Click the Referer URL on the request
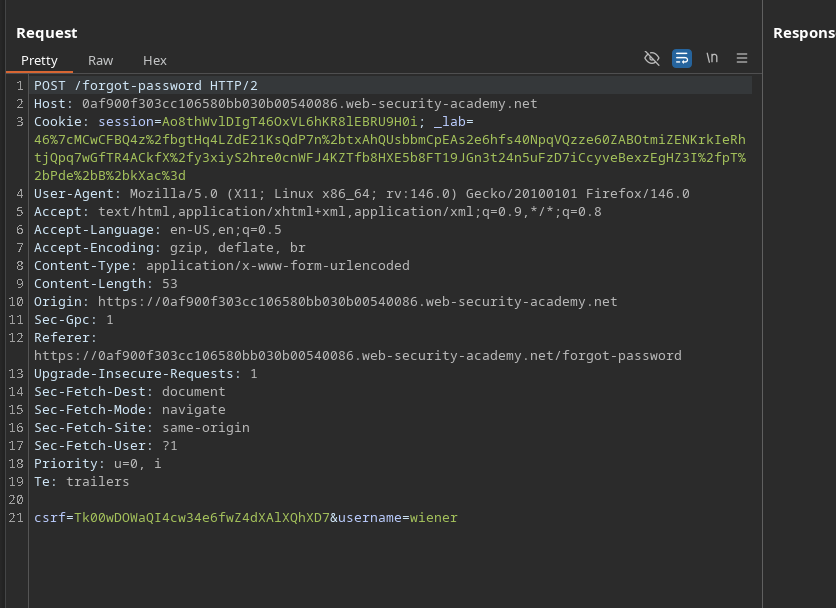Image resolution: width=836 pixels, height=608 pixels. (x=357, y=356)
